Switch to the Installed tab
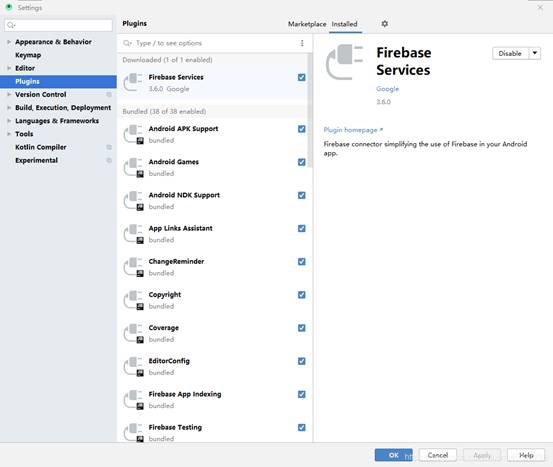The height and width of the screenshot is (467, 553). [x=345, y=24]
